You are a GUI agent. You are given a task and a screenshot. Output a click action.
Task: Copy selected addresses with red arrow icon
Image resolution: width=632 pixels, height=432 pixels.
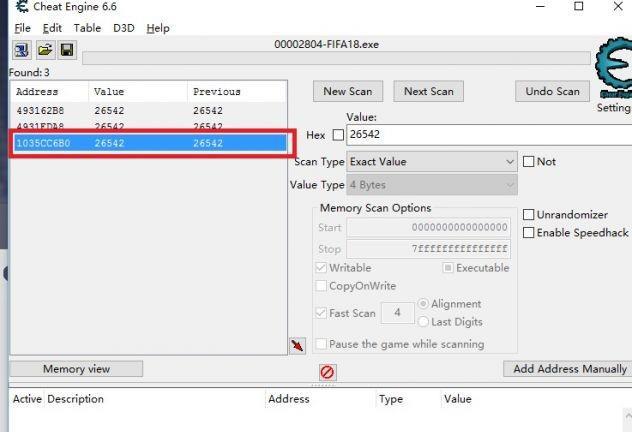coord(297,346)
